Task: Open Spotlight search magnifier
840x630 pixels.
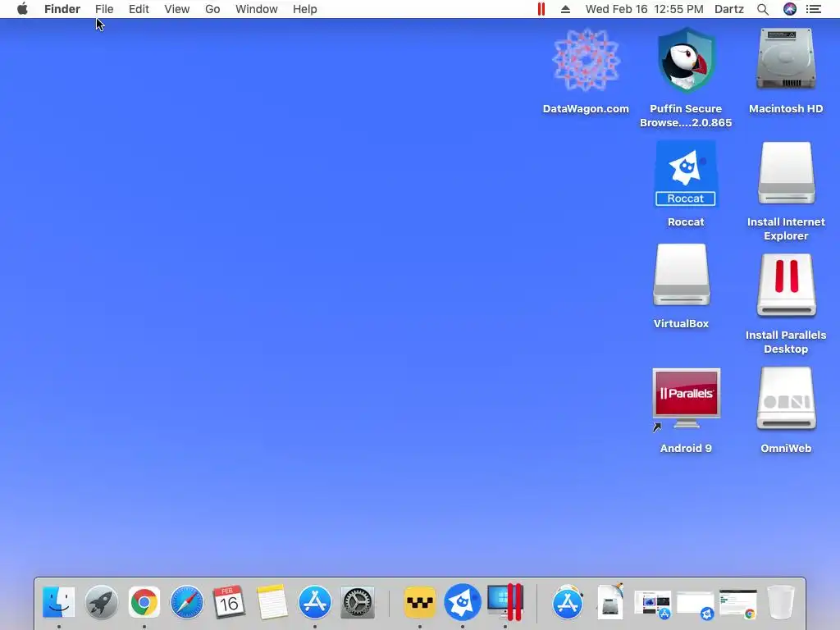Action: [x=763, y=9]
